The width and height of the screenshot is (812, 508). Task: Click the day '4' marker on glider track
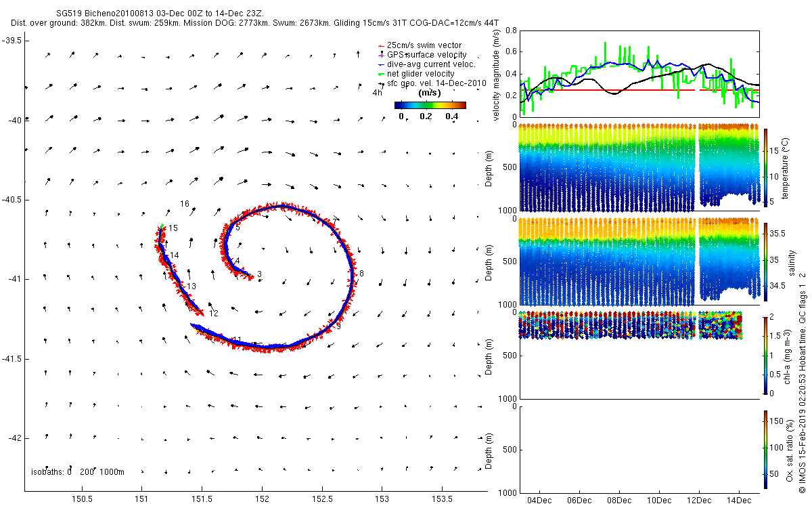coord(238,261)
